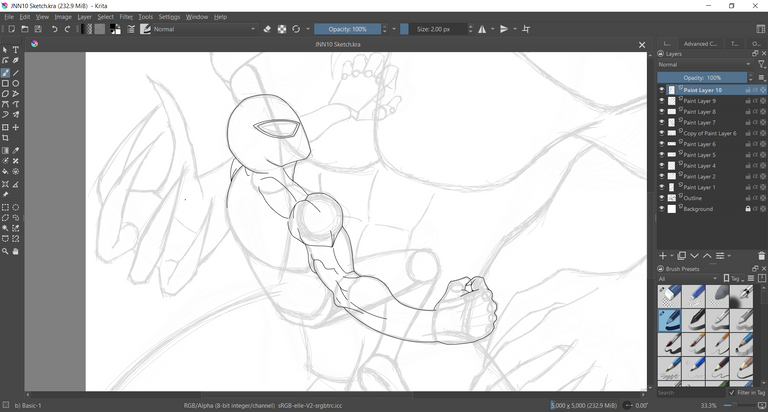Expand vertical mirror options arrow

(x=515, y=29)
